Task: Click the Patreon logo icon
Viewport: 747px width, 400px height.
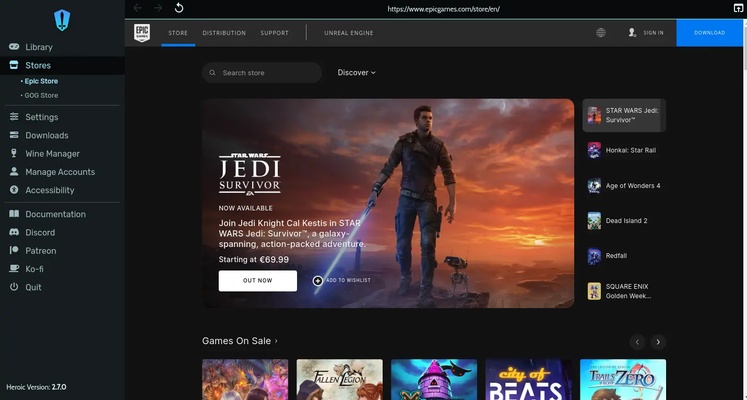Action: [14, 250]
